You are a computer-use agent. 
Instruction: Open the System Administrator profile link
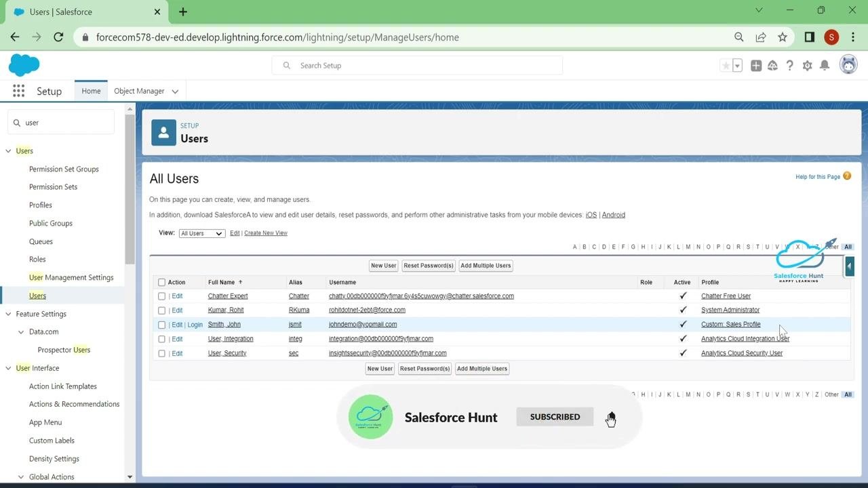click(x=730, y=310)
